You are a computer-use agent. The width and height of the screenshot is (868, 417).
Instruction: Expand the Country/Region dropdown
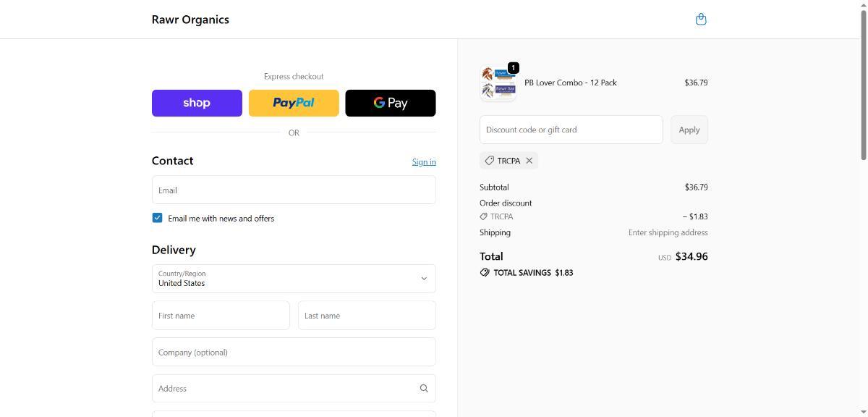[294, 279]
